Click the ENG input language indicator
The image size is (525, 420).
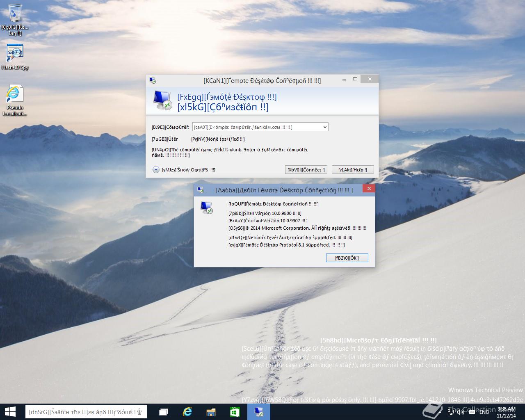(484, 411)
